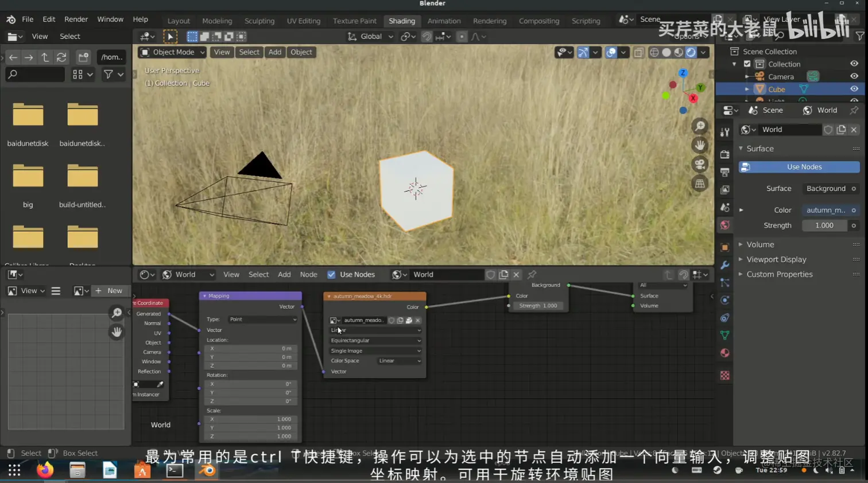Adjust Mapping Scale X value 1.000
The image size is (868, 483).
(250, 419)
